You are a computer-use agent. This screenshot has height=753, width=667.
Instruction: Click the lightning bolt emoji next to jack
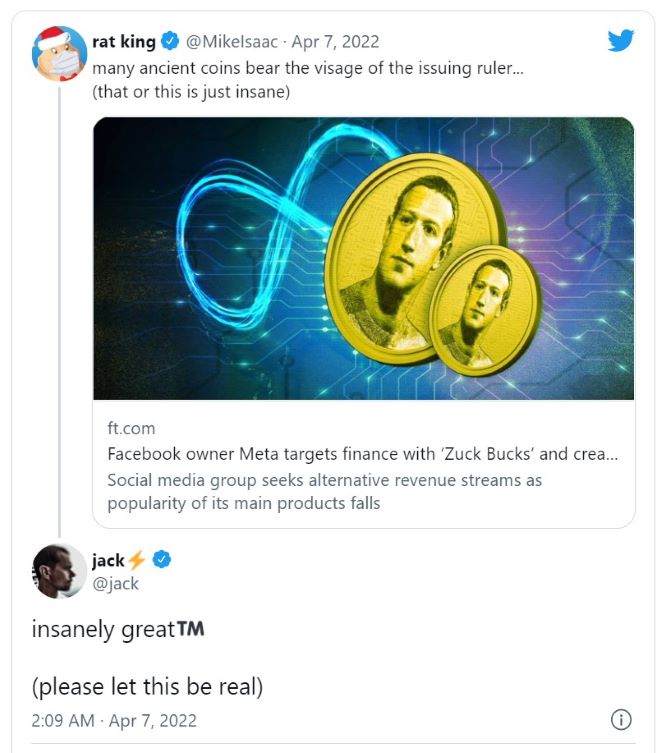137,560
